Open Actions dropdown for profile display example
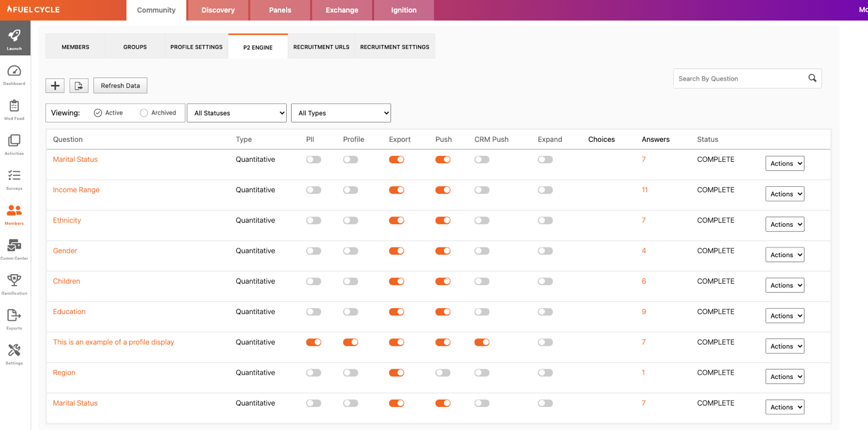The height and width of the screenshot is (430, 868). [785, 346]
